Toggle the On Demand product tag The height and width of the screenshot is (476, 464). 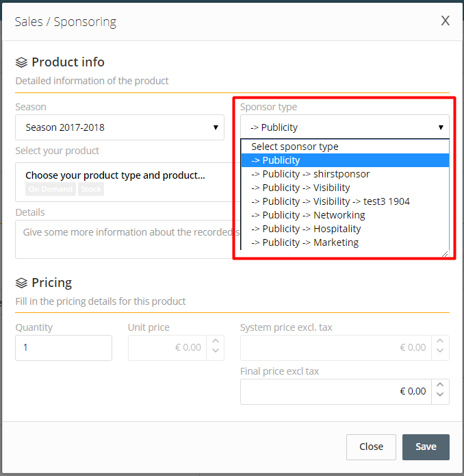51,189
